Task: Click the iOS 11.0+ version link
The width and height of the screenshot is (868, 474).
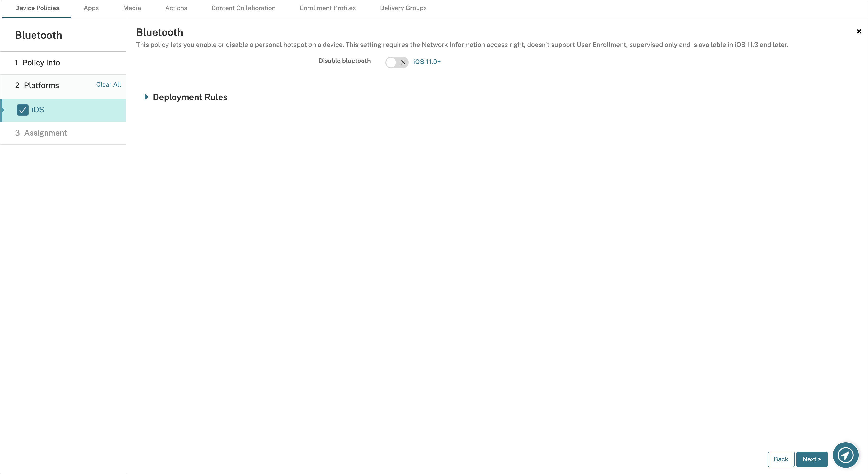Action: [427, 61]
